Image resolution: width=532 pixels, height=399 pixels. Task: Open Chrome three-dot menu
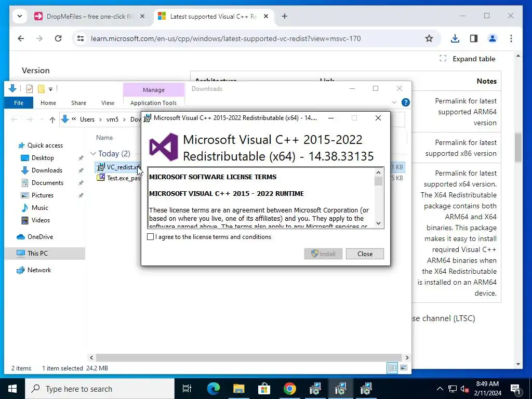(x=511, y=38)
